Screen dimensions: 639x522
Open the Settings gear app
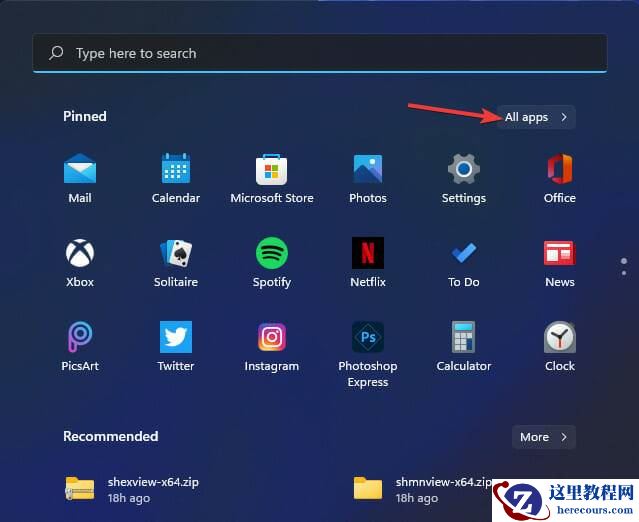464,178
